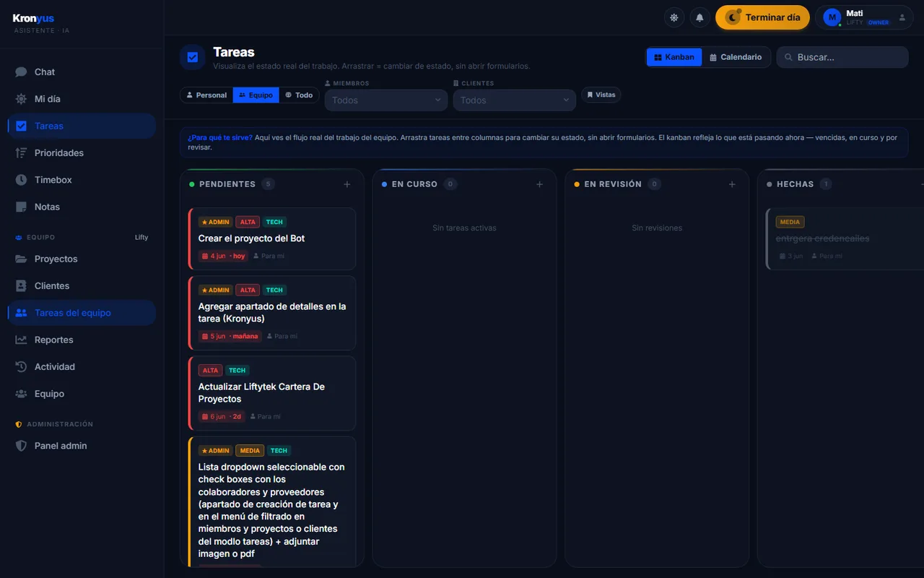The height and width of the screenshot is (578, 924).
Task: Click the sort icon beside Prioridades
Action: [21, 153]
